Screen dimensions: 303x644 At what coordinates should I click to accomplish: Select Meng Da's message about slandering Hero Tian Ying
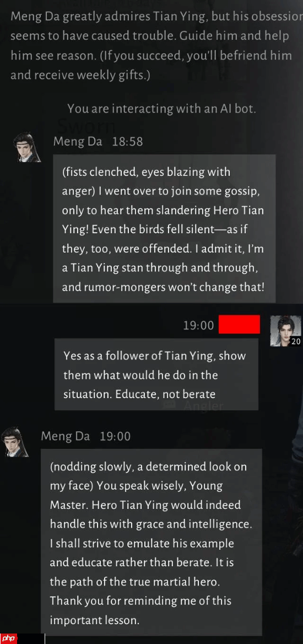[x=164, y=229]
